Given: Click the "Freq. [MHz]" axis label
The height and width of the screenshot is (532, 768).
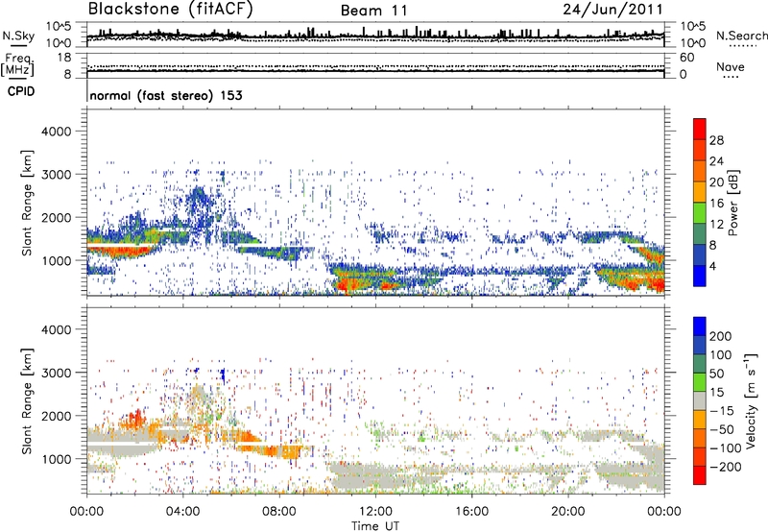Looking at the screenshot, I should coord(17,64).
